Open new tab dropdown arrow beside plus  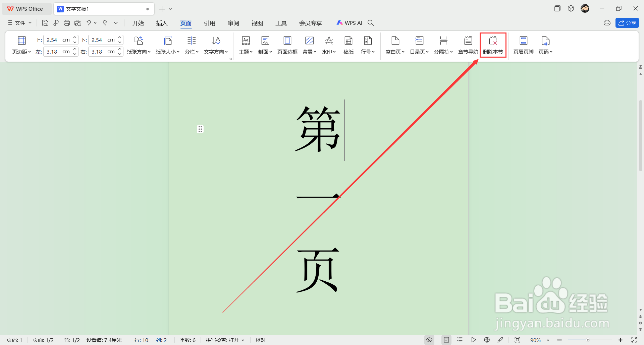170,9
